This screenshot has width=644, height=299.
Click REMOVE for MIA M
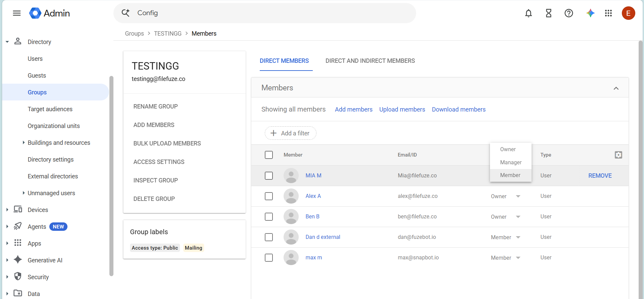pyautogui.click(x=600, y=176)
